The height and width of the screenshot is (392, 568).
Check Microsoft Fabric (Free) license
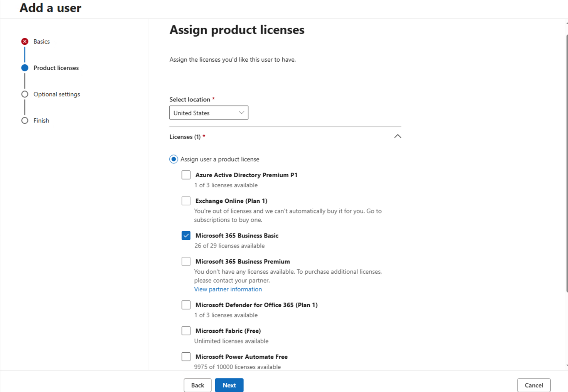(x=186, y=331)
